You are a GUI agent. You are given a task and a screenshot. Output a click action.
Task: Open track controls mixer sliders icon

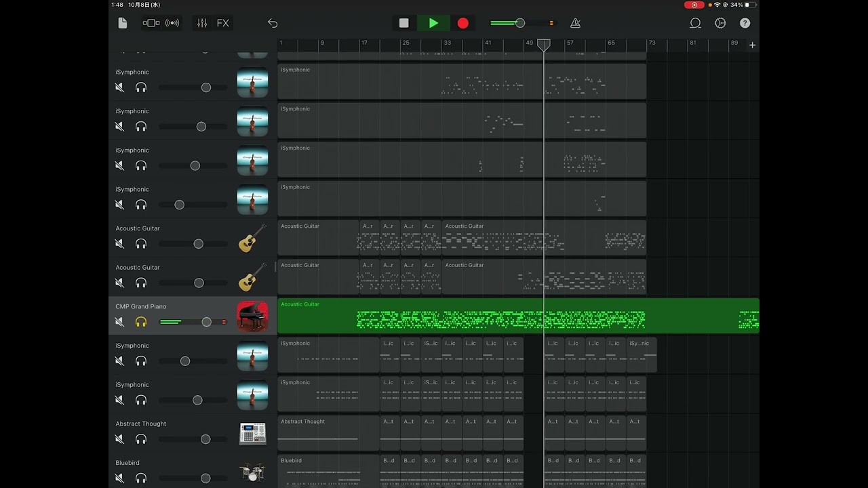(x=202, y=23)
